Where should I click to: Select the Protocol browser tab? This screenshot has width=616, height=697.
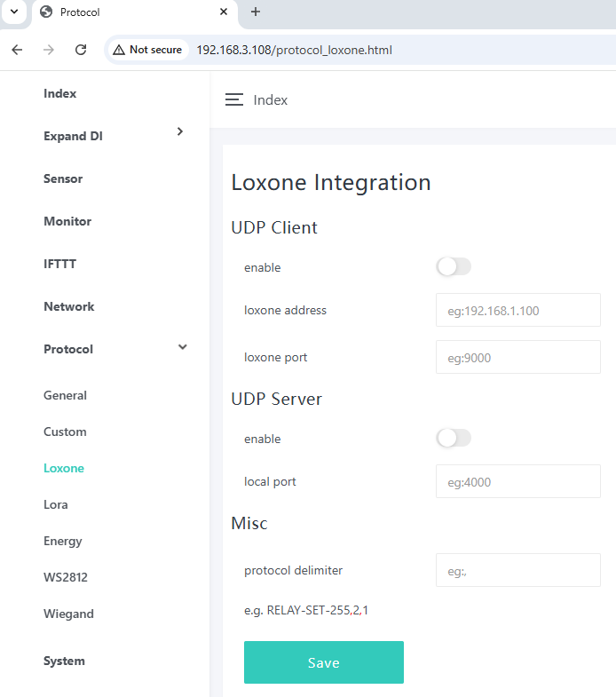coord(133,12)
